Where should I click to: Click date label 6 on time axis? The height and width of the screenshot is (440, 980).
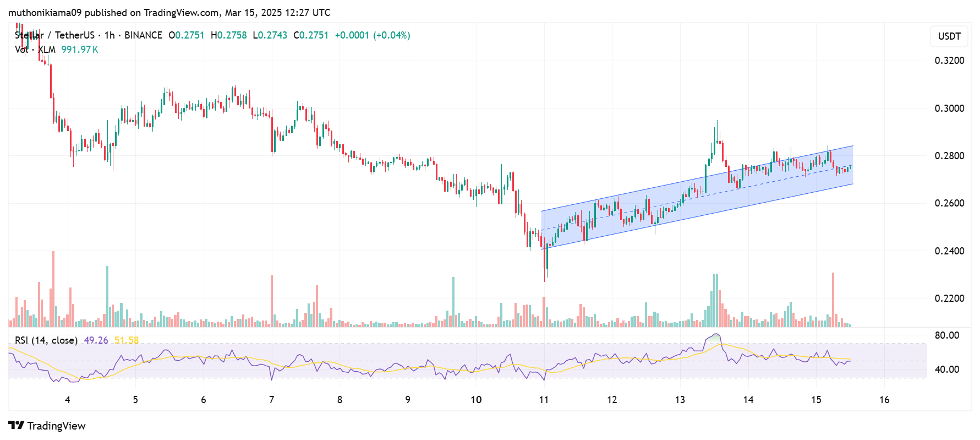204,400
